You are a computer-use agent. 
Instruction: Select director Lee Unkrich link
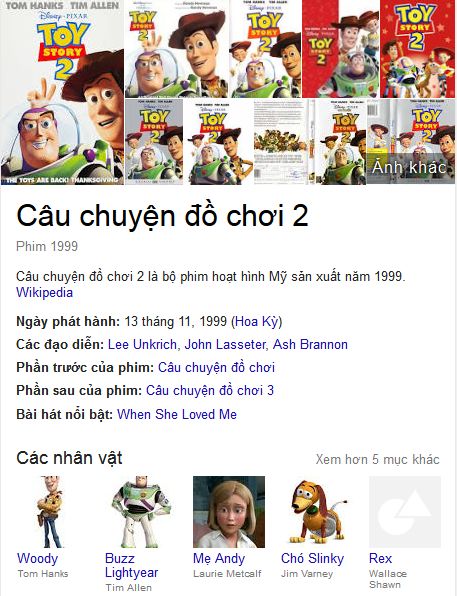click(x=142, y=344)
